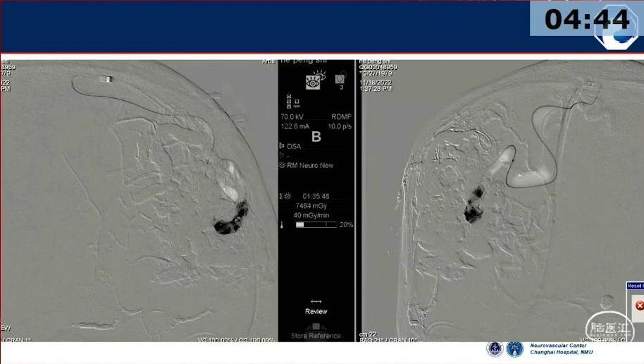Viewport: 644px width, 364px height.
Task: Click the RDMP label
Action: tap(341, 117)
